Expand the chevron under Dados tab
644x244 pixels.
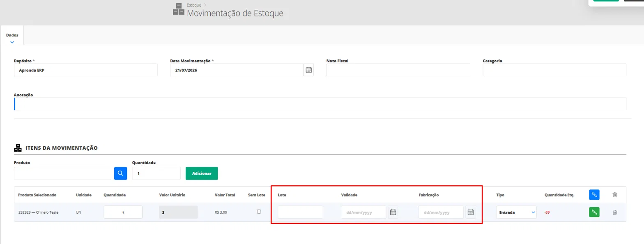12,42
